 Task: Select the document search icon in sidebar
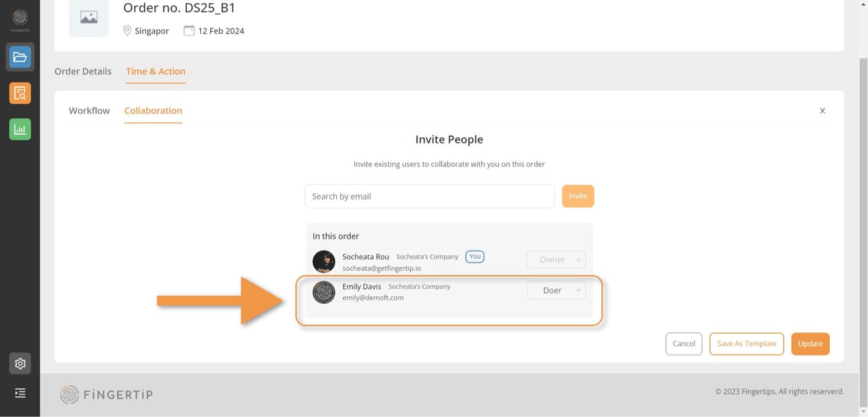pos(20,92)
